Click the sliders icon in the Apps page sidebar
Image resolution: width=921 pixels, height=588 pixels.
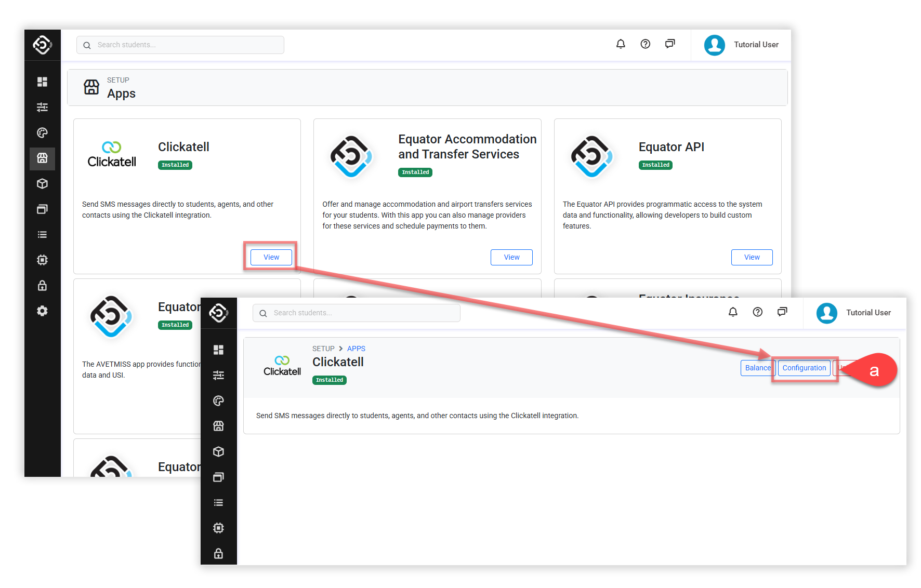[x=42, y=107]
